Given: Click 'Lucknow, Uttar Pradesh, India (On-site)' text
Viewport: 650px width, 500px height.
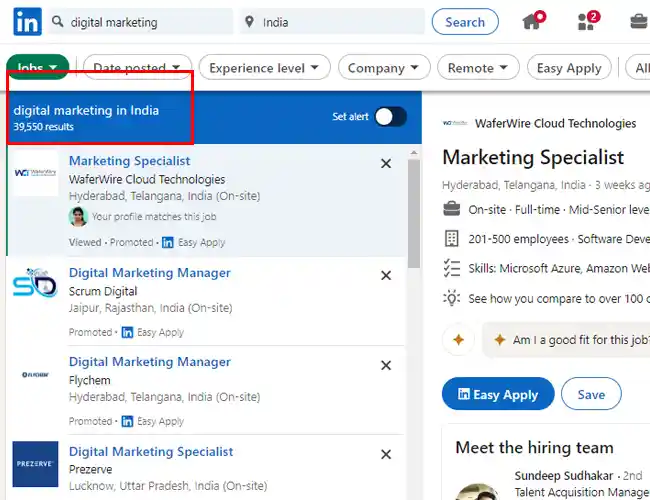Looking at the screenshot, I should click(x=168, y=486).
